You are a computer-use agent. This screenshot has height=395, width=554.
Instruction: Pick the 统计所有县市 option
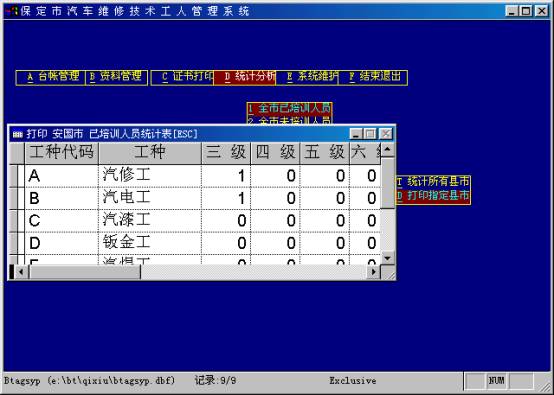click(x=434, y=182)
